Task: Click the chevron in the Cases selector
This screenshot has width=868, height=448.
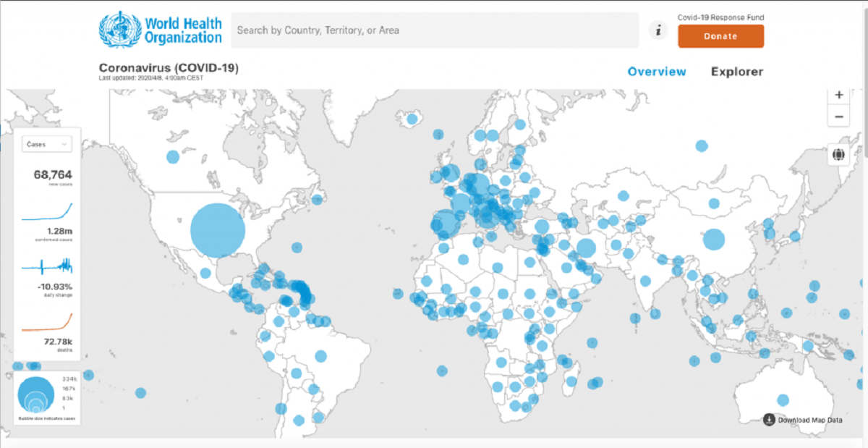Action: tap(64, 145)
